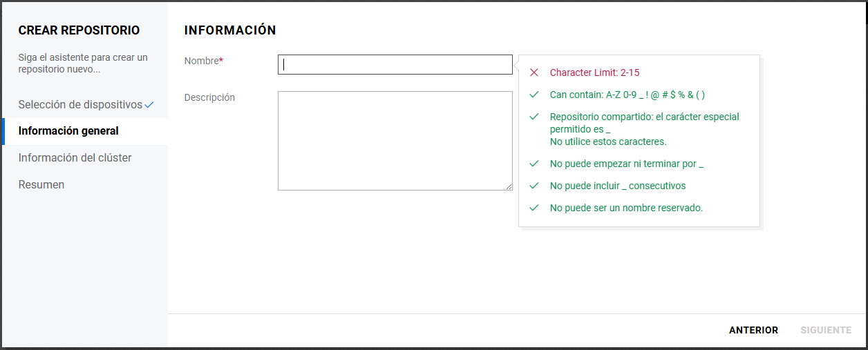Click the blue checkmark after 'Selección de dispositivos'
The image size is (868, 350).
tap(149, 105)
